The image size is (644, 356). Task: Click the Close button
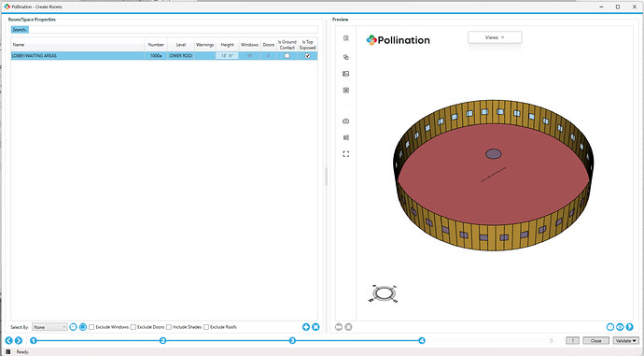(595, 341)
